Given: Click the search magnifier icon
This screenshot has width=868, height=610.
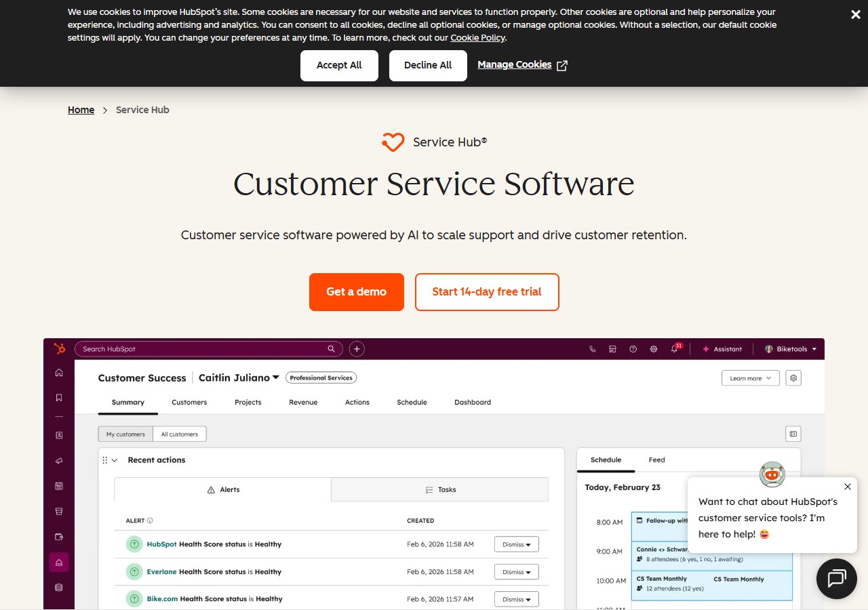Looking at the screenshot, I should 332,349.
